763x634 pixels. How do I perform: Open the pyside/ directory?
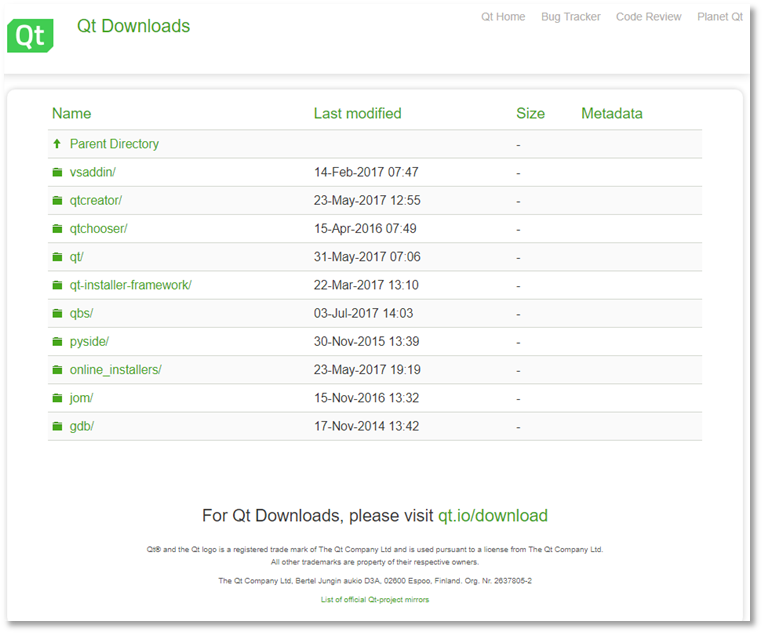coord(89,341)
